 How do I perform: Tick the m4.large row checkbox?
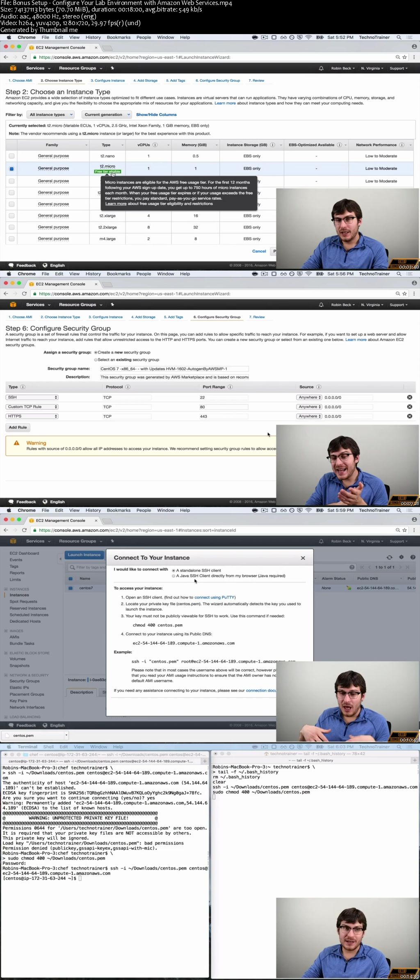(x=11, y=239)
